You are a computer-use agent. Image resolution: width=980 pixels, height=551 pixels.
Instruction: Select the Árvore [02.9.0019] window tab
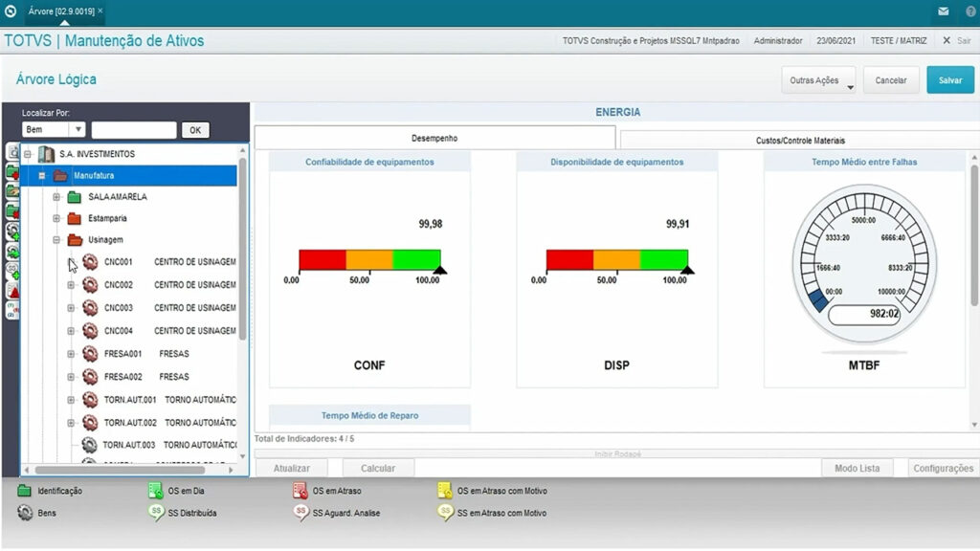(x=61, y=11)
